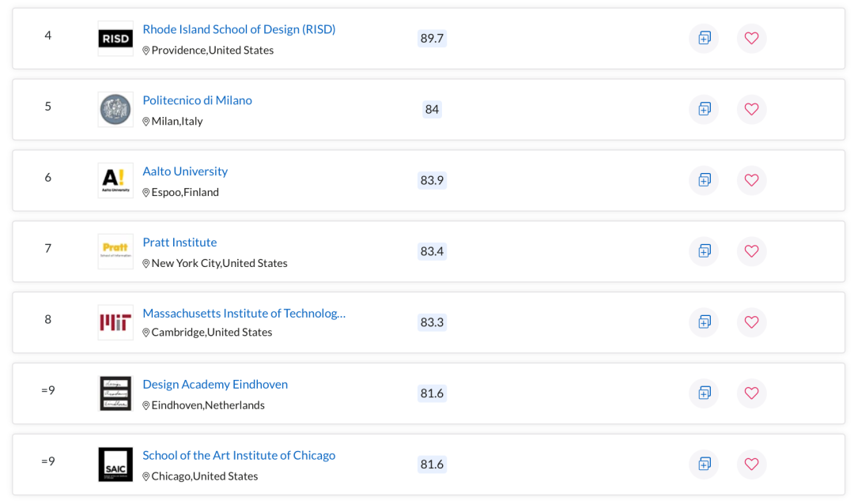Click rank number 6
This screenshot has width=854, height=504.
pos(48,178)
